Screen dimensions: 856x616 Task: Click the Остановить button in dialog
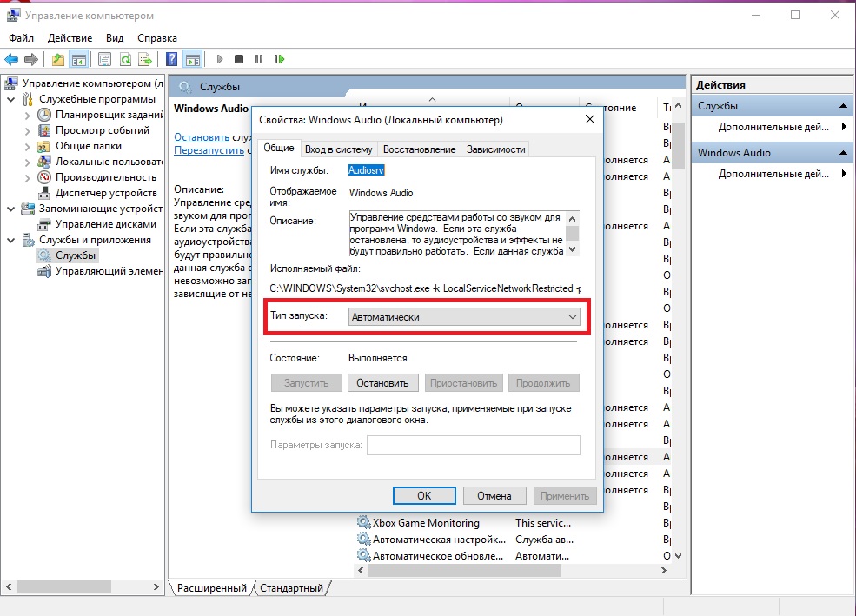click(x=382, y=383)
